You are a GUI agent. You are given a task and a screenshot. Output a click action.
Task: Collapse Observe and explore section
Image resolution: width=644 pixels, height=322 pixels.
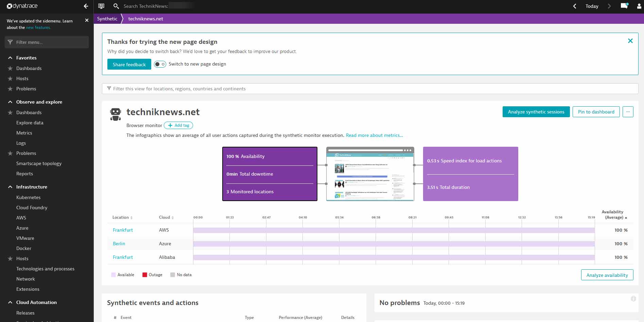(10, 102)
